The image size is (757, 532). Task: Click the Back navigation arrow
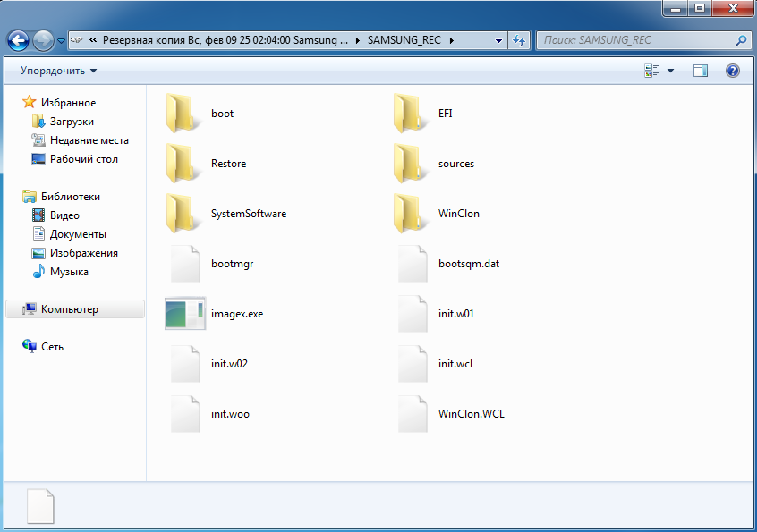19,40
